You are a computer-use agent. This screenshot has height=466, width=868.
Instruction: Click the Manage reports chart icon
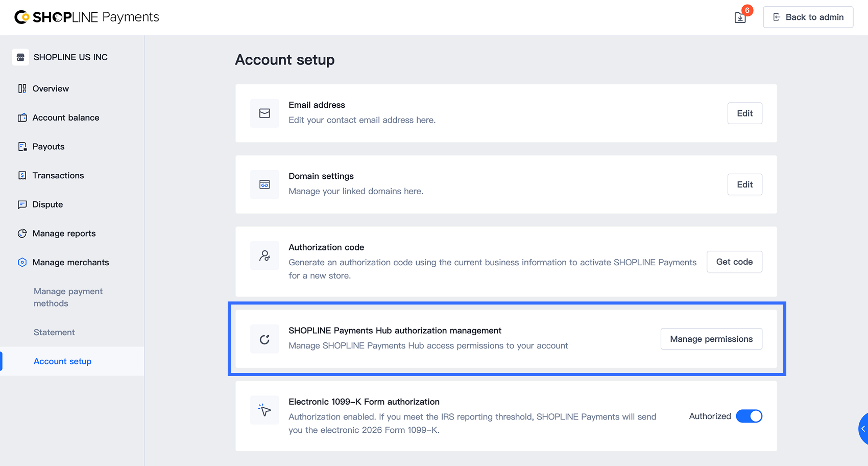[x=22, y=234]
